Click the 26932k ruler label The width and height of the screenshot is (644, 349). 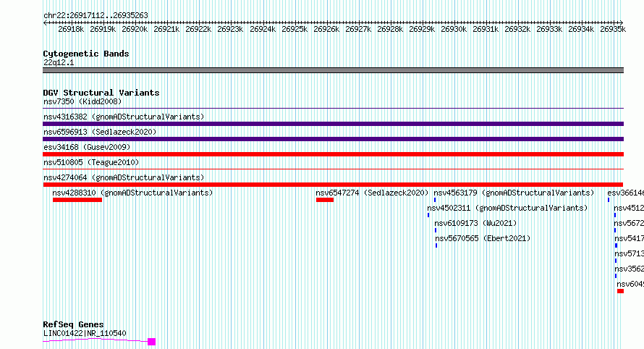[x=517, y=29]
